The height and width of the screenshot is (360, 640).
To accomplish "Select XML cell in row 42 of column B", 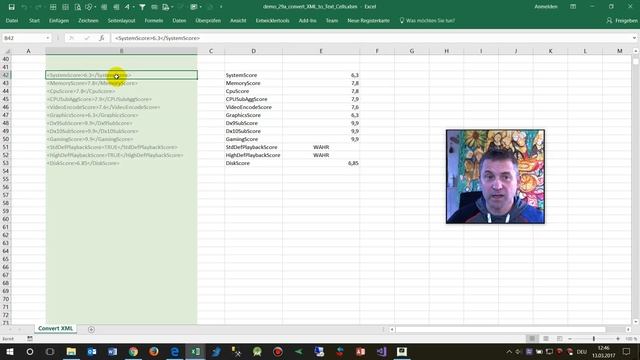I will (x=121, y=75).
